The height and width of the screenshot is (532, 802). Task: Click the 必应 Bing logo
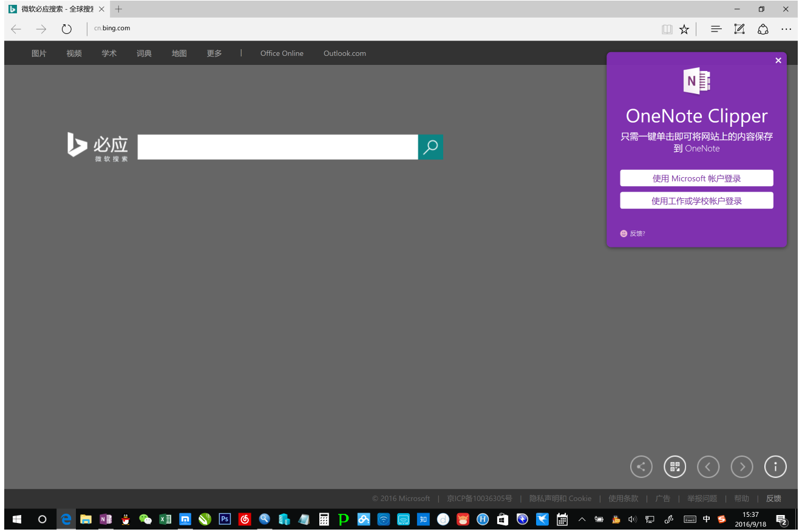tap(98, 147)
